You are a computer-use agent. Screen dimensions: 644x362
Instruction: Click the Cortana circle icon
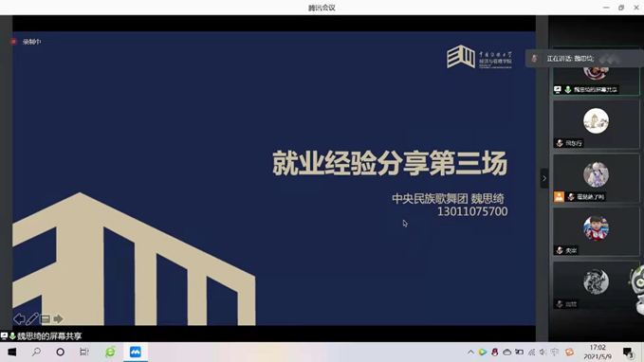click(x=61, y=353)
